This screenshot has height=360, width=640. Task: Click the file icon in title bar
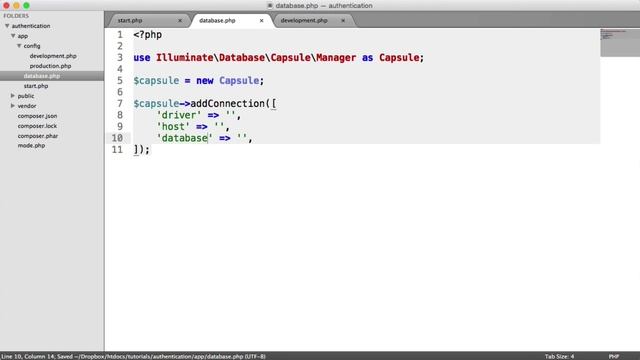point(270,6)
